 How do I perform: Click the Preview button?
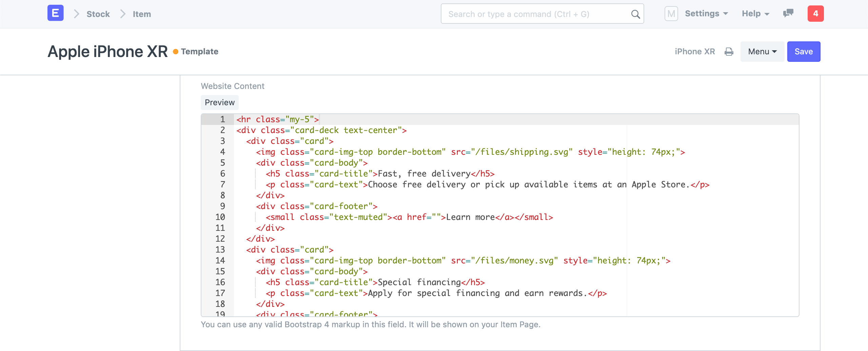220,103
